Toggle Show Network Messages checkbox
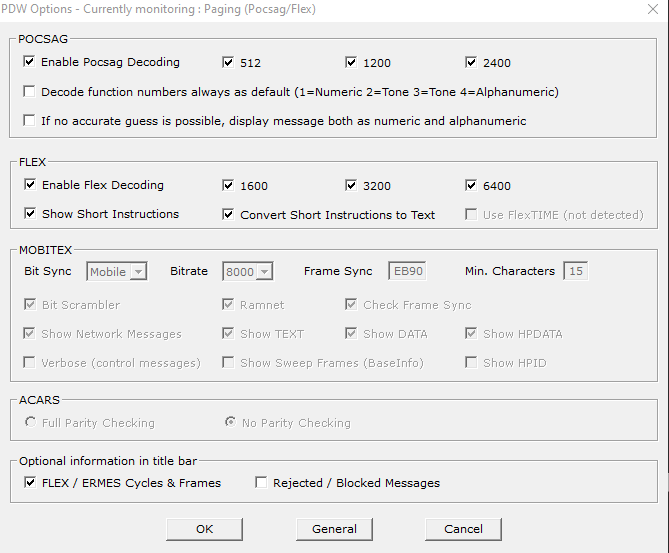The width and height of the screenshot is (669, 553). (29, 333)
